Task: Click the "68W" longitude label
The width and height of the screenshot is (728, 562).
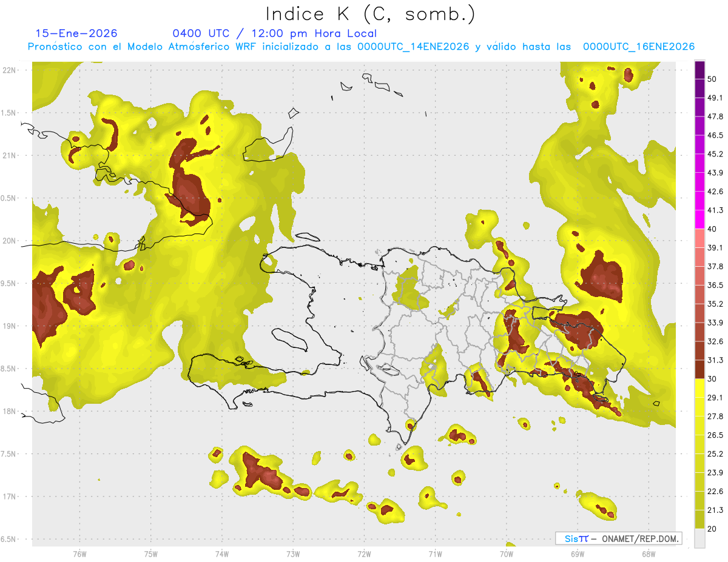Action: pyautogui.click(x=648, y=554)
